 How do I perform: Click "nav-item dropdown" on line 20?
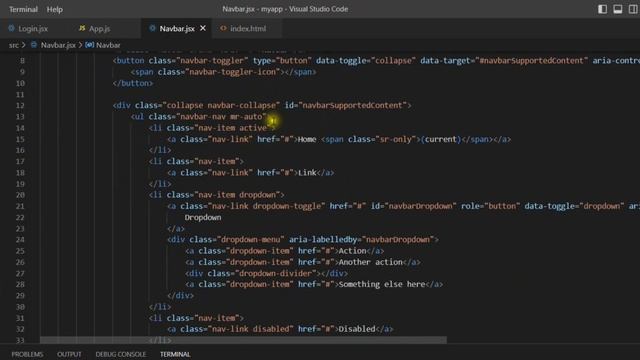(237, 195)
